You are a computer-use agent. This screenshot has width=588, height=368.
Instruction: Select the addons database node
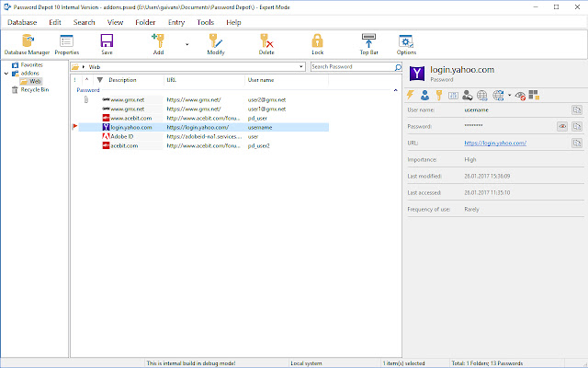tap(29, 74)
